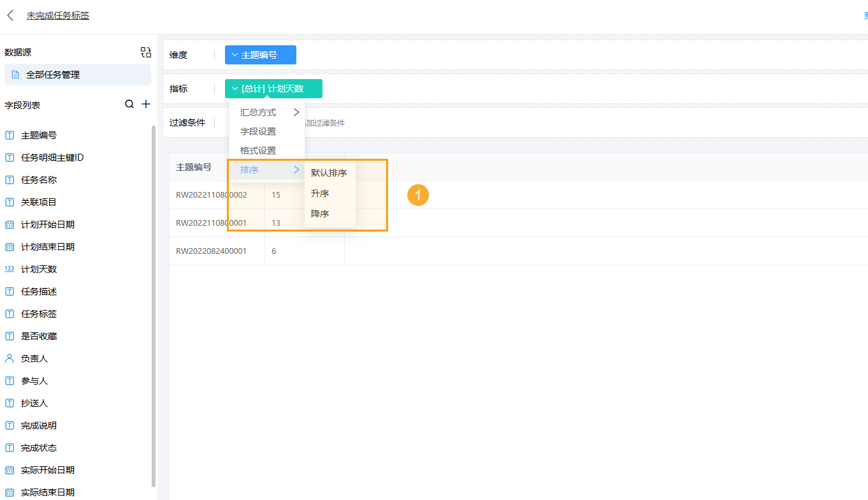Choose 降序 from the sort submenu
The image size is (868, 500).
[x=320, y=214]
